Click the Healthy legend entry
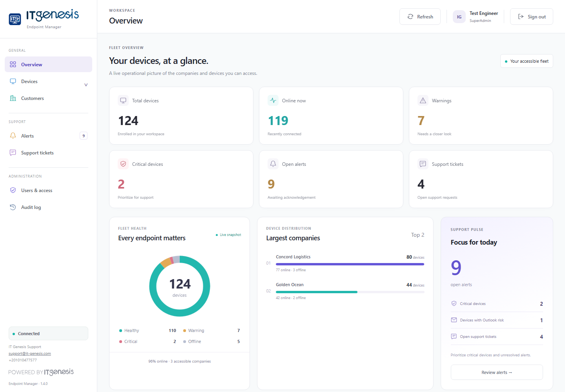This screenshot has width=565, height=392. 148,330
